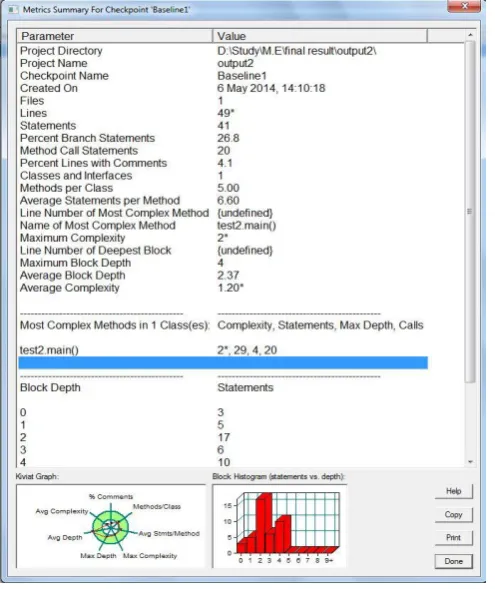
Task: Select Name of Most Complex Method row
Action: pyautogui.click(x=223, y=225)
